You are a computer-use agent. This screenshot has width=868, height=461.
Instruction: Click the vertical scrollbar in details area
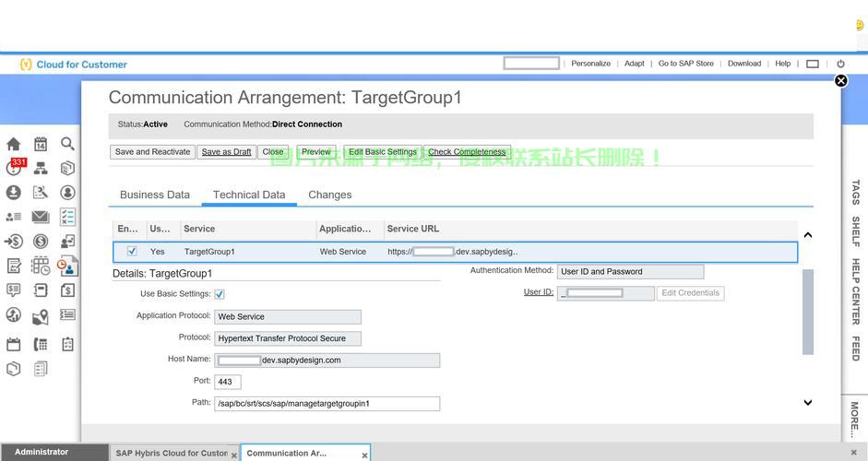[x=808, y=312]
